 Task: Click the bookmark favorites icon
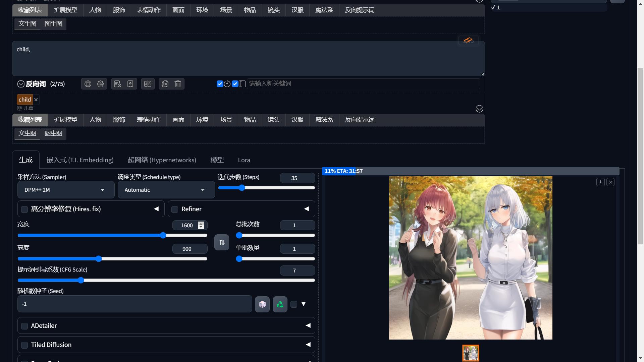(x=130, y=84)
